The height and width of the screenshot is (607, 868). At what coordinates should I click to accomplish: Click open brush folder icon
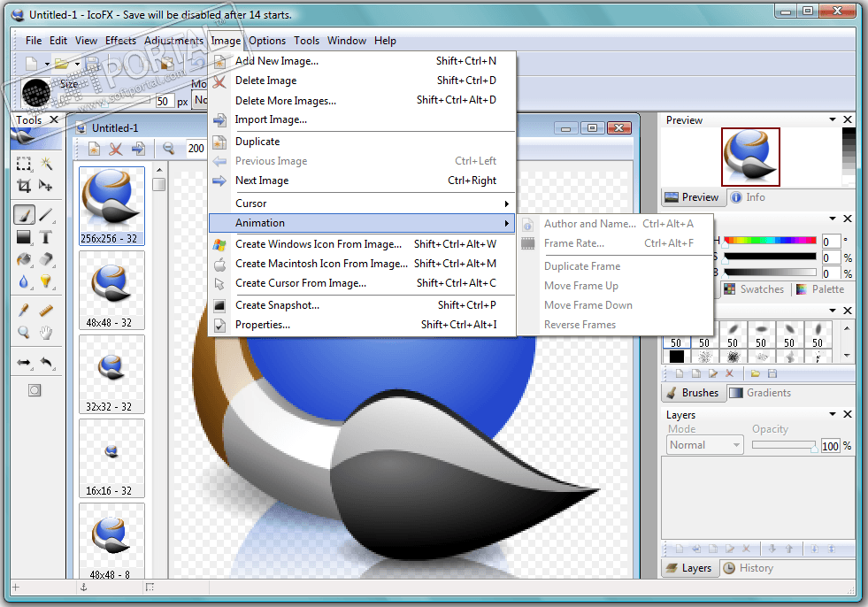[756, 373]
